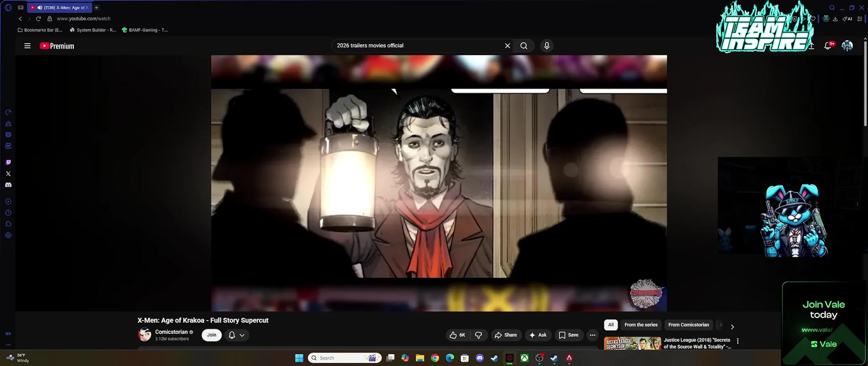
Task: Open YouTube notifications bell
Action: (x=828, y=46)
